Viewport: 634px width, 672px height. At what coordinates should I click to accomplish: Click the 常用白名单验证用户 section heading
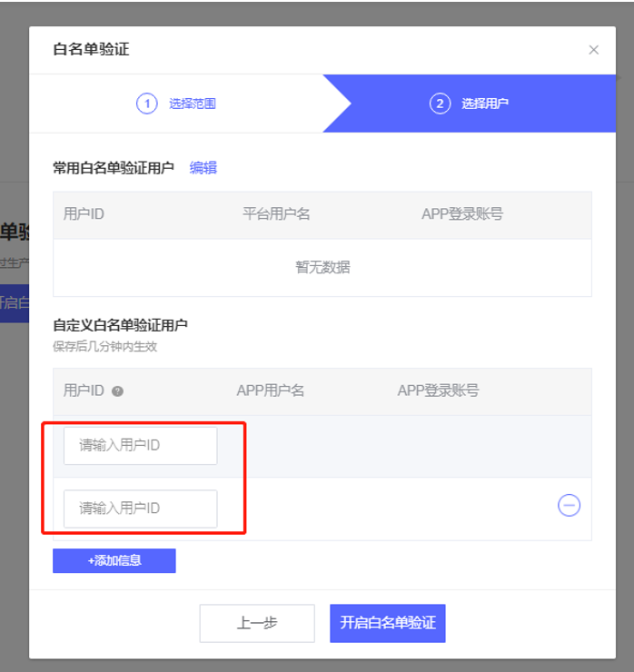[114, 168]
